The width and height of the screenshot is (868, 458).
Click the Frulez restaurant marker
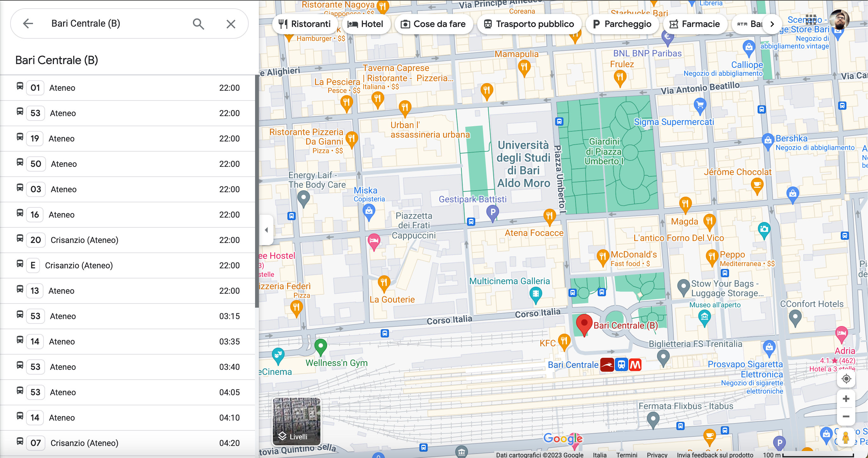(x=620, y=78)
